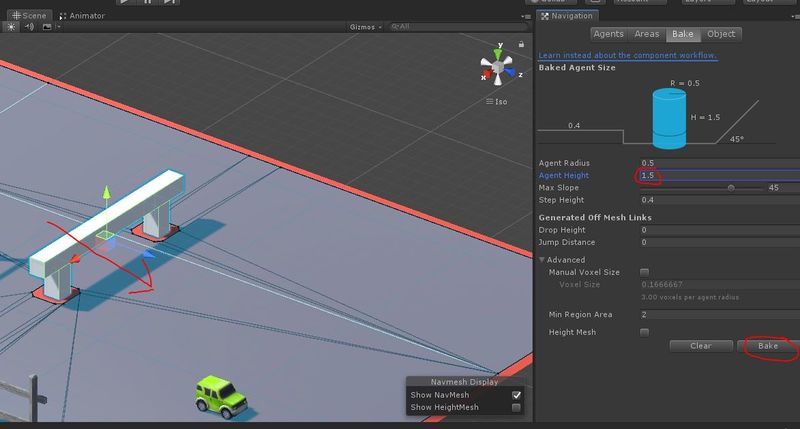Open the component workflow learn link
The height and width of the screenshot is (429, 800).
[x=628, y=56]
